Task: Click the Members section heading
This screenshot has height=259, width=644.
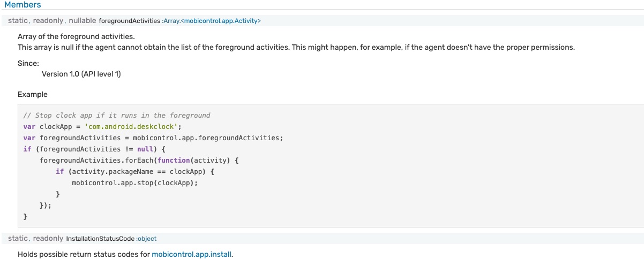Action: [x=23, y=5]
